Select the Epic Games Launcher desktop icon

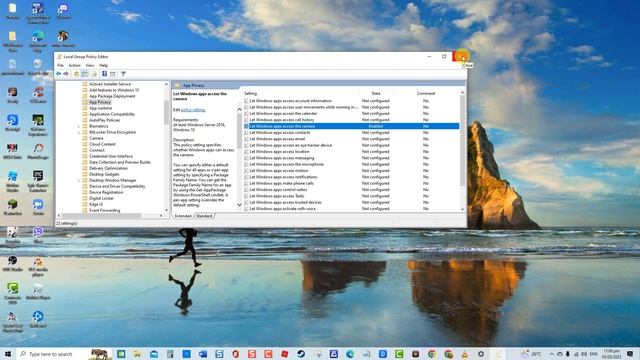coord(38,181)
